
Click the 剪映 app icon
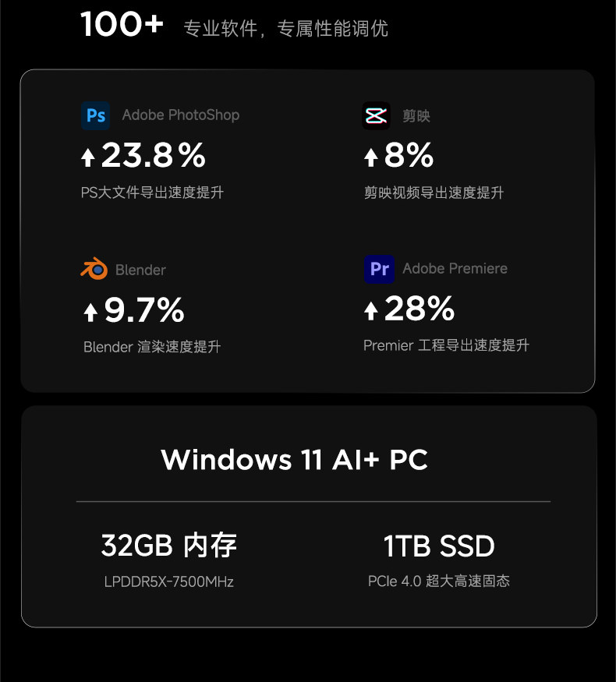[x=376, y=115]
